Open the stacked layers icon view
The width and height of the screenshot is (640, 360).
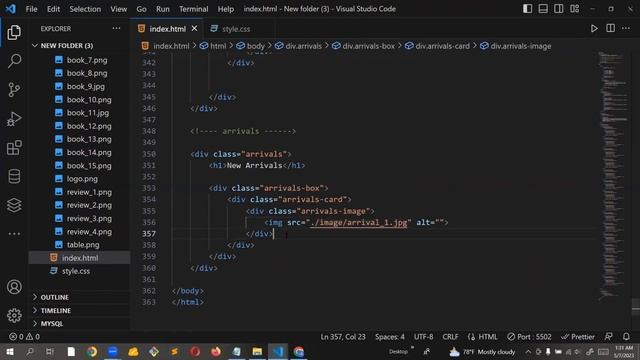tap(14, 205)
